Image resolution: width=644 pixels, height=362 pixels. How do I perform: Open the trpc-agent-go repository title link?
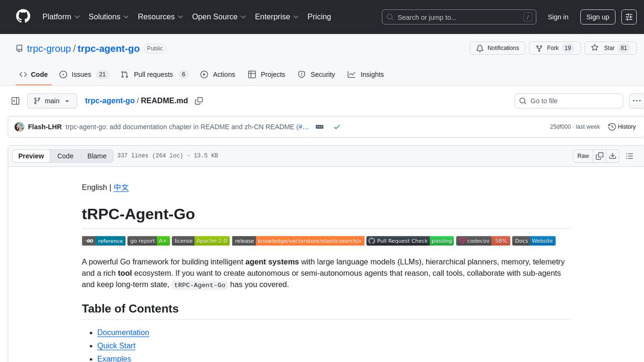coord(108,48)
